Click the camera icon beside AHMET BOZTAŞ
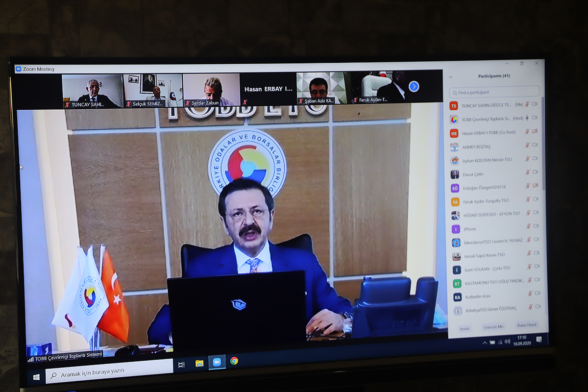 [535, 145]
